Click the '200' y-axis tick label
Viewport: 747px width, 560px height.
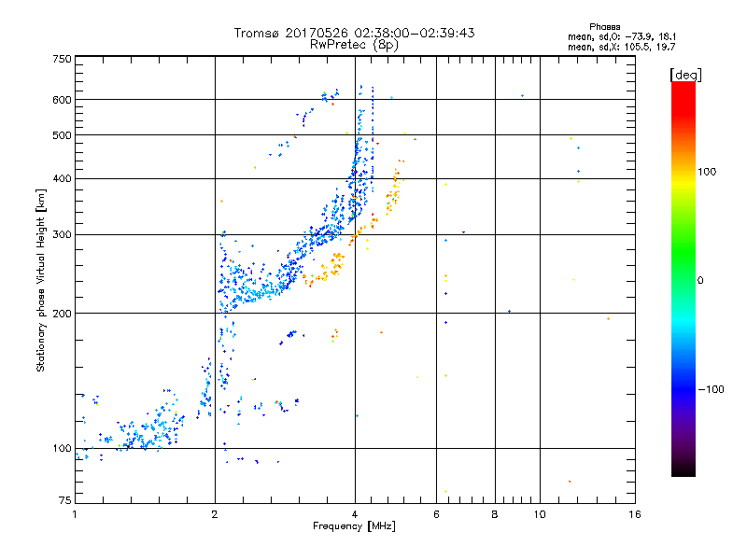tap(62, 314)
